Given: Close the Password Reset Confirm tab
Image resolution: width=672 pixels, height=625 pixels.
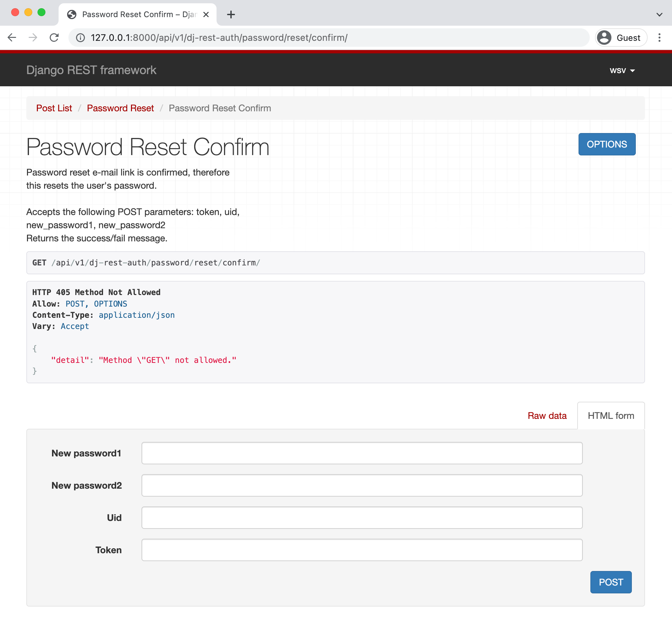Looking at the screenshot, I should pyautogui.click(x=206, y=14).
